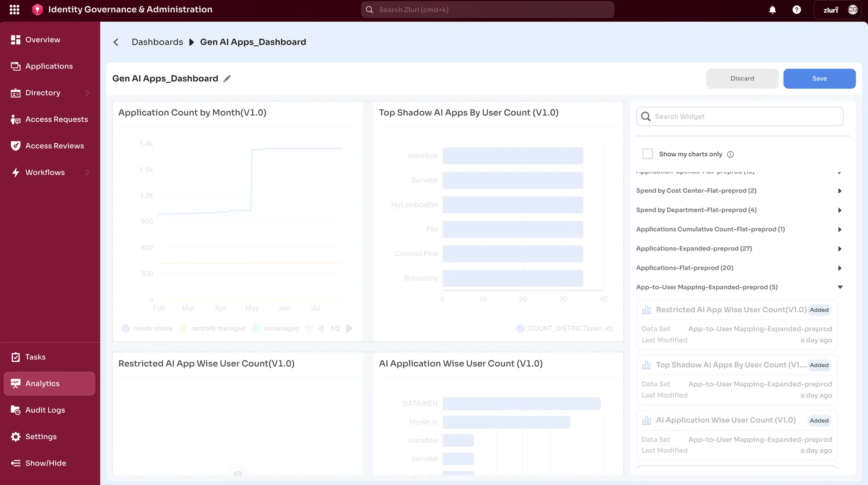Click the Overview sidebar icon
This screenshot has width=868, height=485.
pyautogui.click(x=16, y=40)
